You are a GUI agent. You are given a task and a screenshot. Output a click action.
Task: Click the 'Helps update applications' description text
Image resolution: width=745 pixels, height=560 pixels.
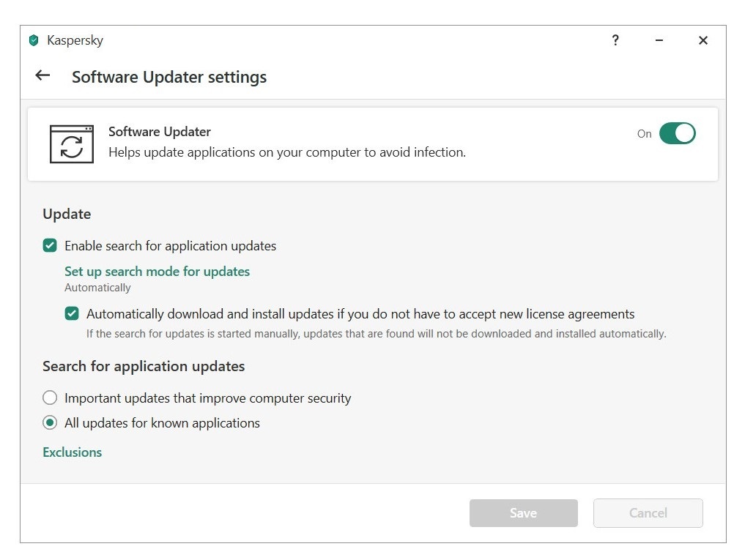287,152
